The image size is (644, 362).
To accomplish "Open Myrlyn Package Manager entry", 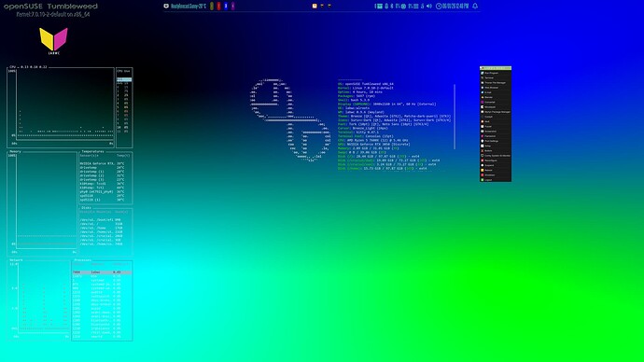I will [496, 112].
